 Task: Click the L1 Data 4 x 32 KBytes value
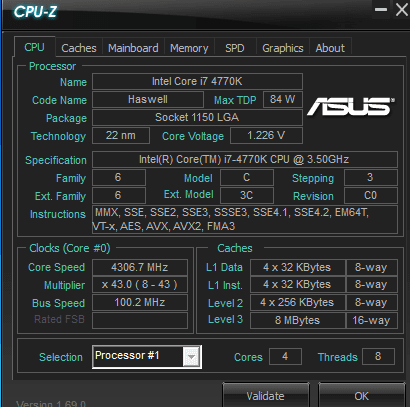click(x=297, y=267)
